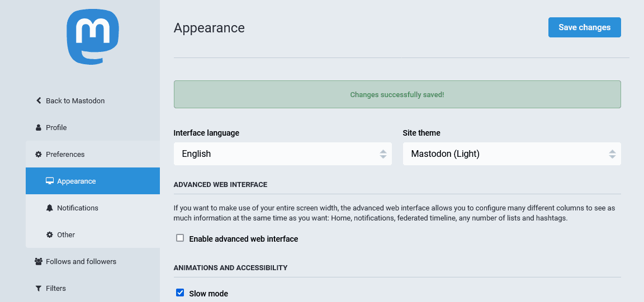The image size is (644, 302).
Task: Open the Notifications settings menu item
Action: point(78,208)
